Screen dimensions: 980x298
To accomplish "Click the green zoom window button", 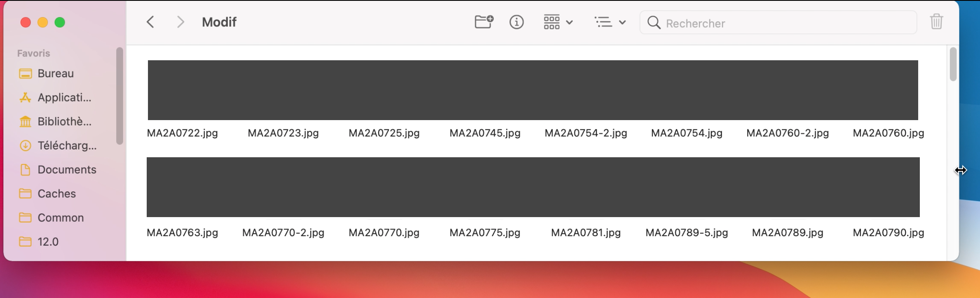I will pos(60,22).
